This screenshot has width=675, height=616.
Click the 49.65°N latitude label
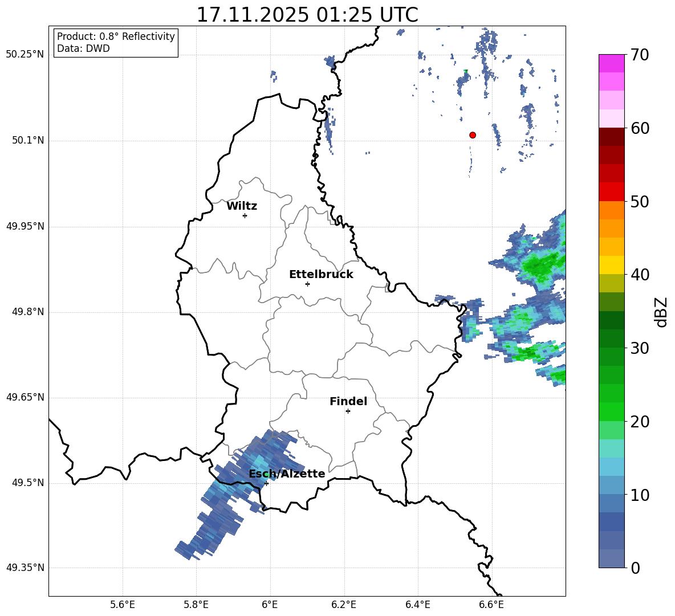click(x=25, y=397)
